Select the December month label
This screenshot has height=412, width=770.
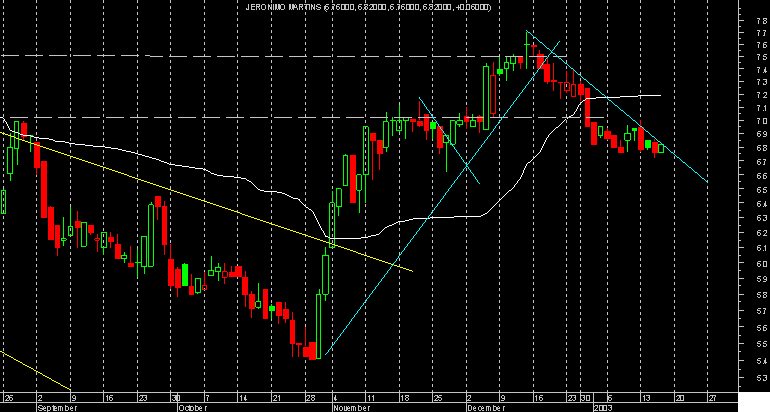[x=486, y=408]
